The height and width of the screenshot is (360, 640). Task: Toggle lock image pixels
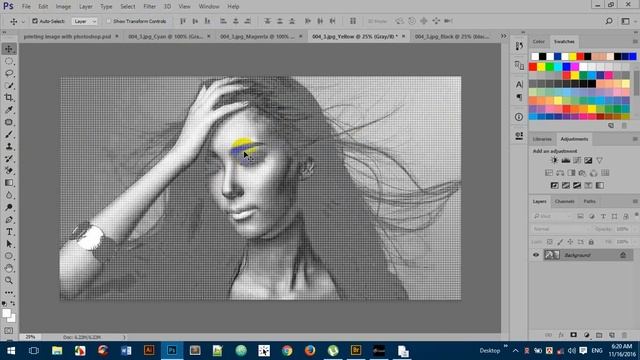pos(560,242)
